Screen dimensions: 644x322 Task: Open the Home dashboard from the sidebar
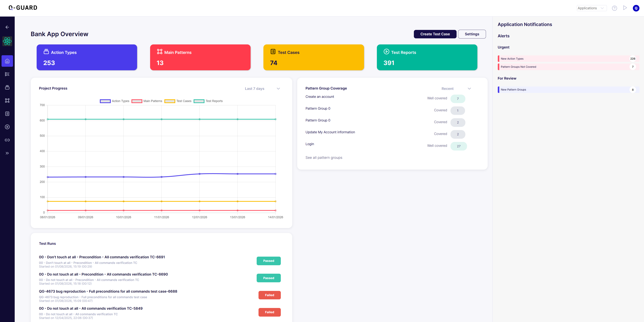7,61
